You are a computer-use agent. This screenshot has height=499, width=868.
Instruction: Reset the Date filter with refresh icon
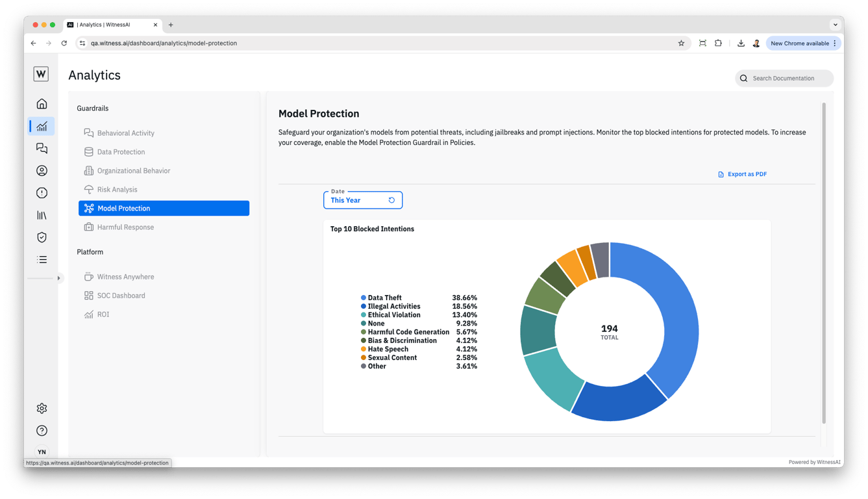[x=391, y=200]
